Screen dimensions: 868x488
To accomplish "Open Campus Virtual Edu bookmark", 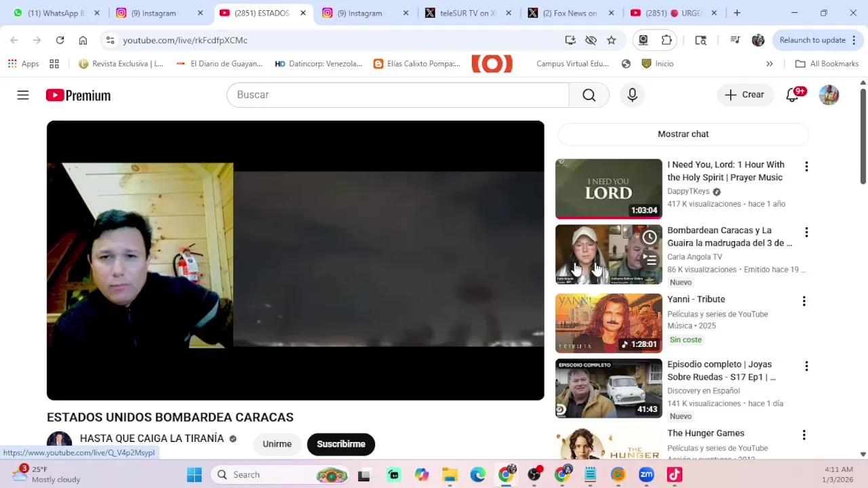I will pos(572,64).
